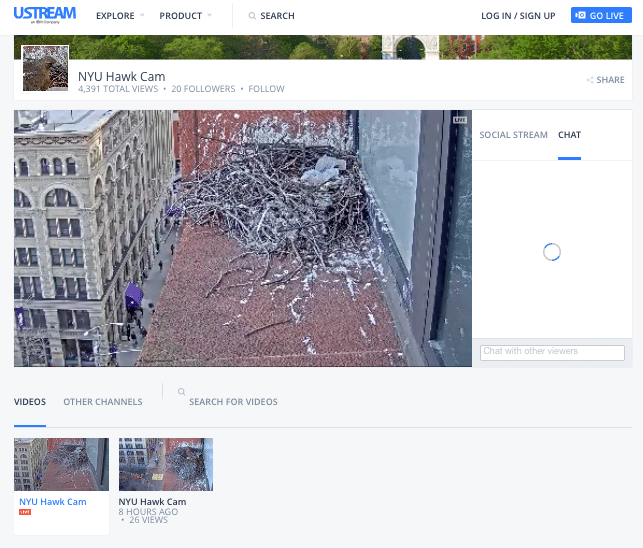Click the Go Live camera icon
643x548 pixels.
(x=580, y=15)
